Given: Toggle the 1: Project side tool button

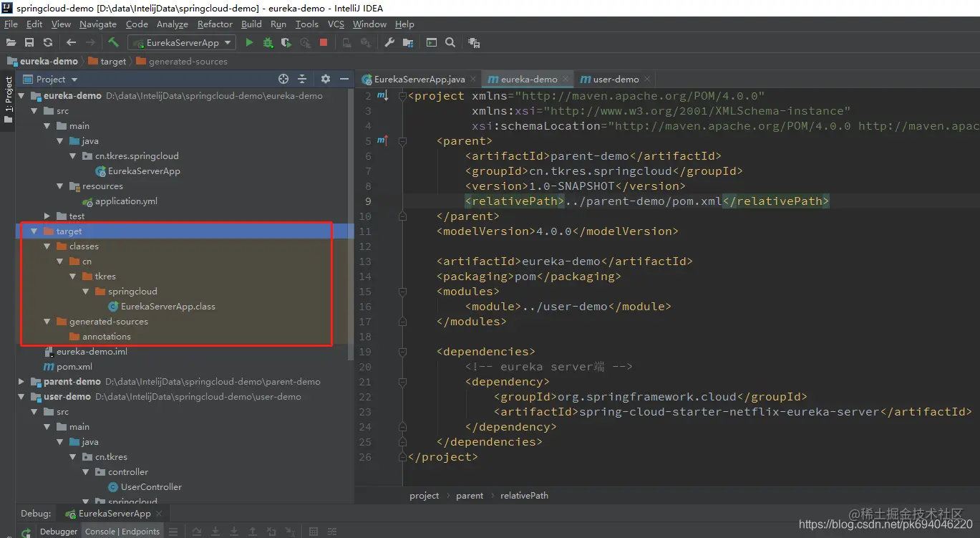Looking at the screenshot, I should pos(8,100).
